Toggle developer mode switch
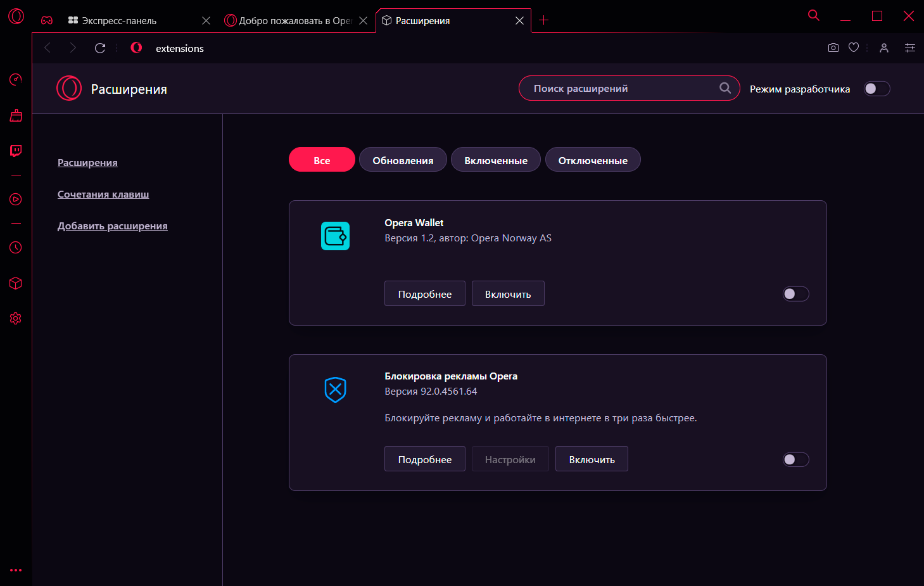This screenshot has width=924, height=586. coord(877,89)
